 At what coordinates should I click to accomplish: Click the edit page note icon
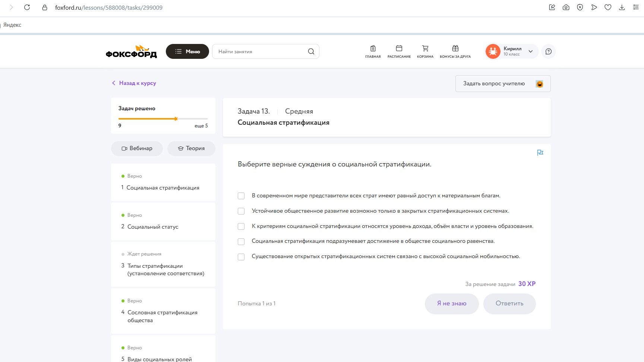(x=552, y=7)
